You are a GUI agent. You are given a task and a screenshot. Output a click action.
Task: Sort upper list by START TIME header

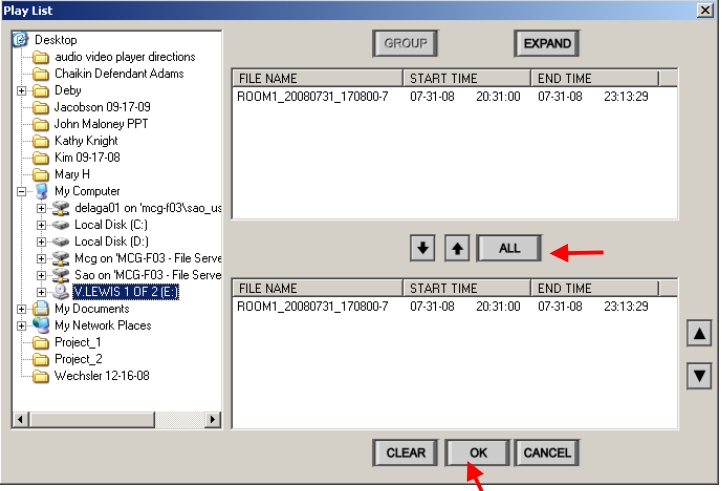[466, 78]
